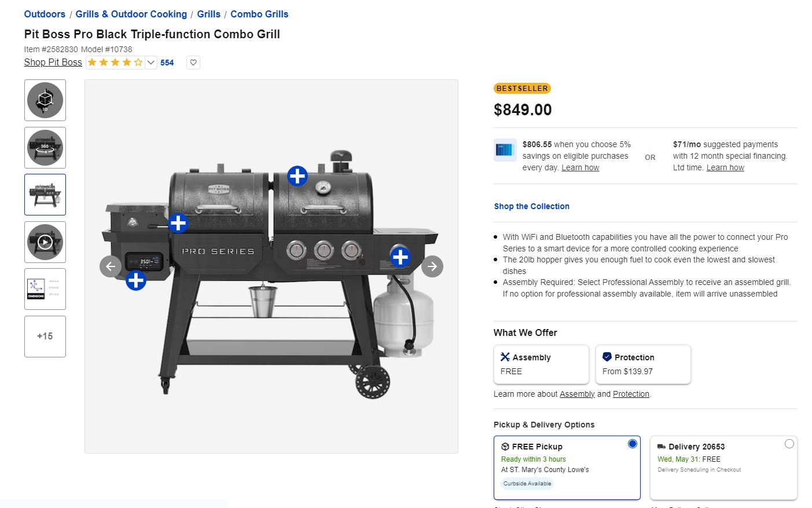
Task: Play the product video thumbnail
Action: [x=45, y=242]
